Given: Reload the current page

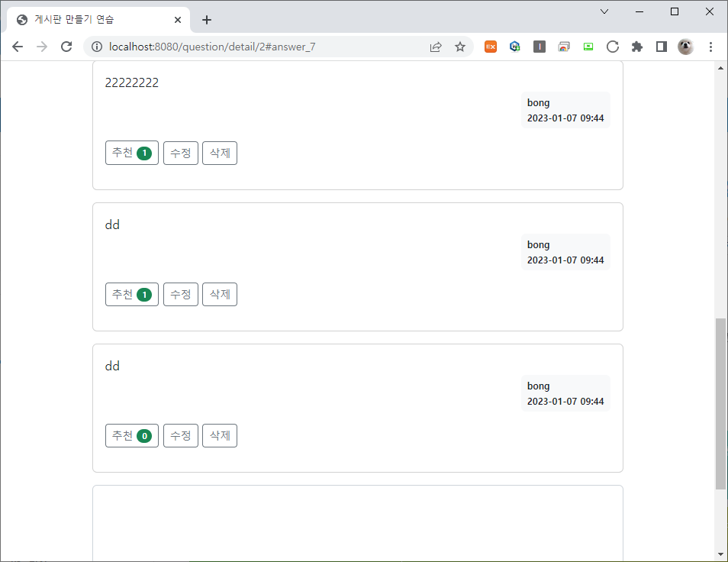Looking at the screenshot, I should (x=66, y=47).
